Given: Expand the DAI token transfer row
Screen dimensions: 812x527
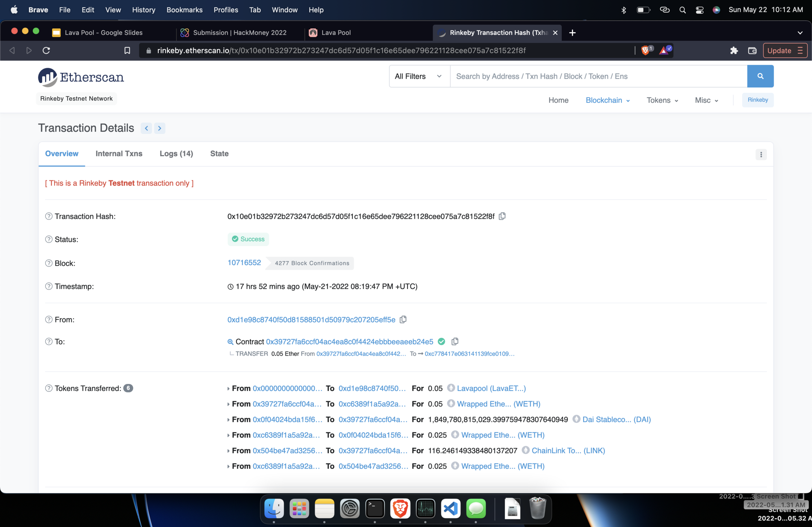Looking at the screenshot, I should tap(228, 420).
